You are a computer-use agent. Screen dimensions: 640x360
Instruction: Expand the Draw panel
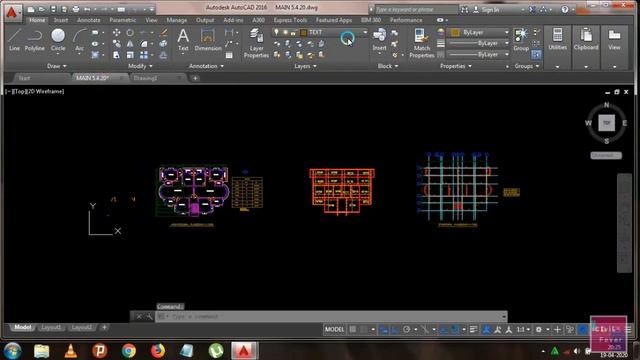pyautogui.click(x=56, y=66)
